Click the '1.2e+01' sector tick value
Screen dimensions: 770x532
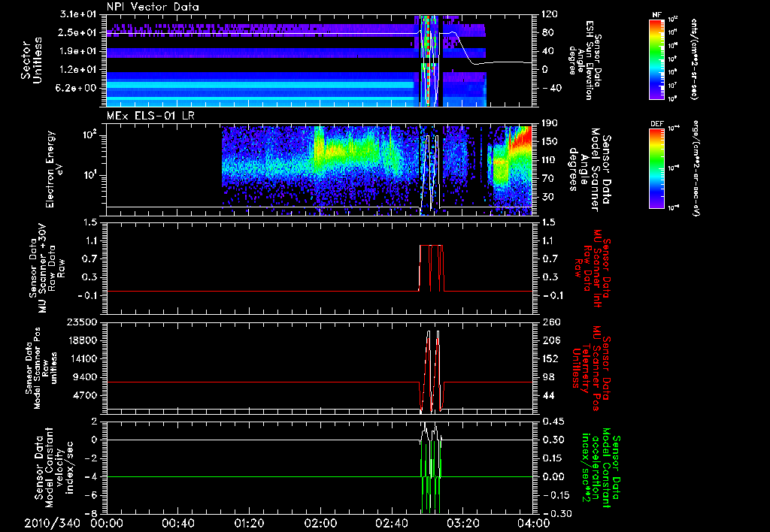tap(78, 70)
